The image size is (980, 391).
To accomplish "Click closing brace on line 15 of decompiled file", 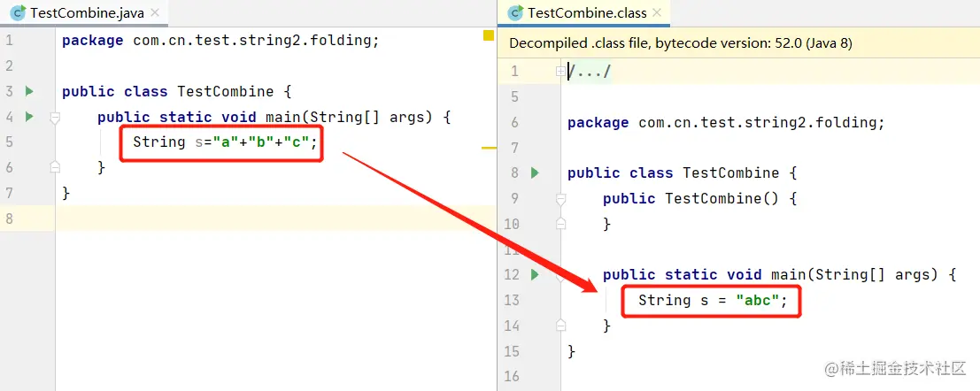I will (571, 351).
